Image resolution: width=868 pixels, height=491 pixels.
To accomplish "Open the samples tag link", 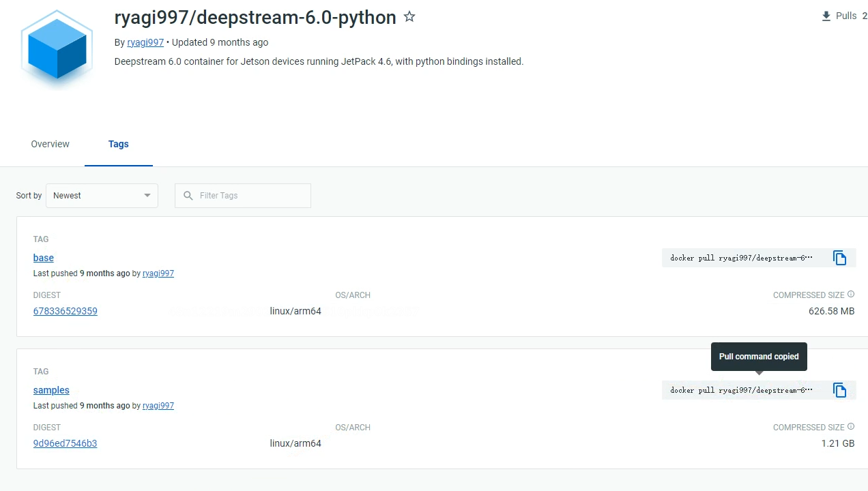I will pos(51,390).
